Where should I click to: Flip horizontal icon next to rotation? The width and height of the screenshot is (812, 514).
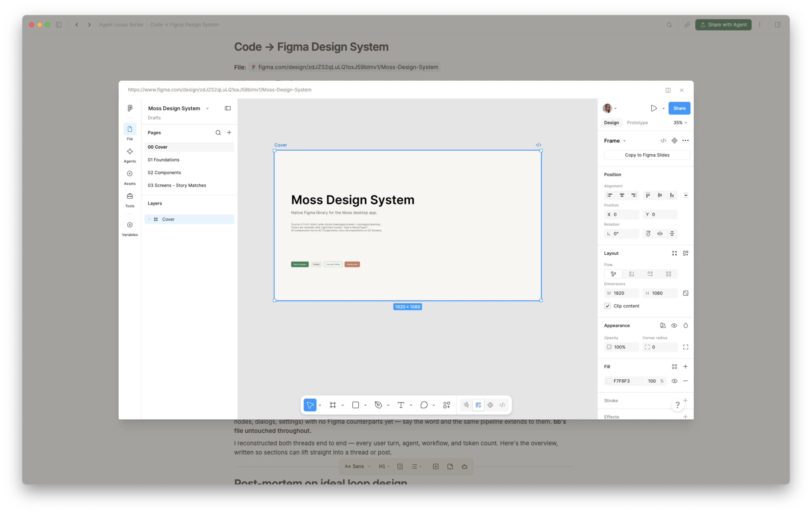(x=660, y=234)
